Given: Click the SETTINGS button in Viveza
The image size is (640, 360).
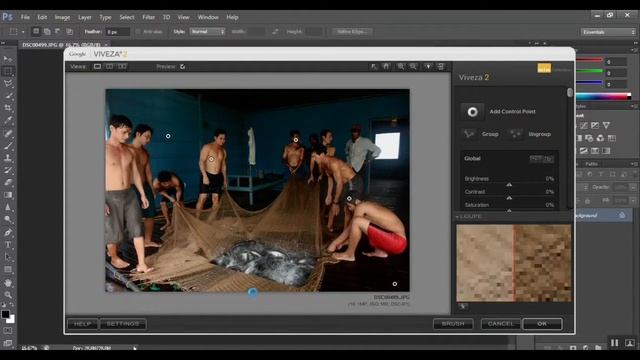Looking at the screenshot, I should 123,324.
